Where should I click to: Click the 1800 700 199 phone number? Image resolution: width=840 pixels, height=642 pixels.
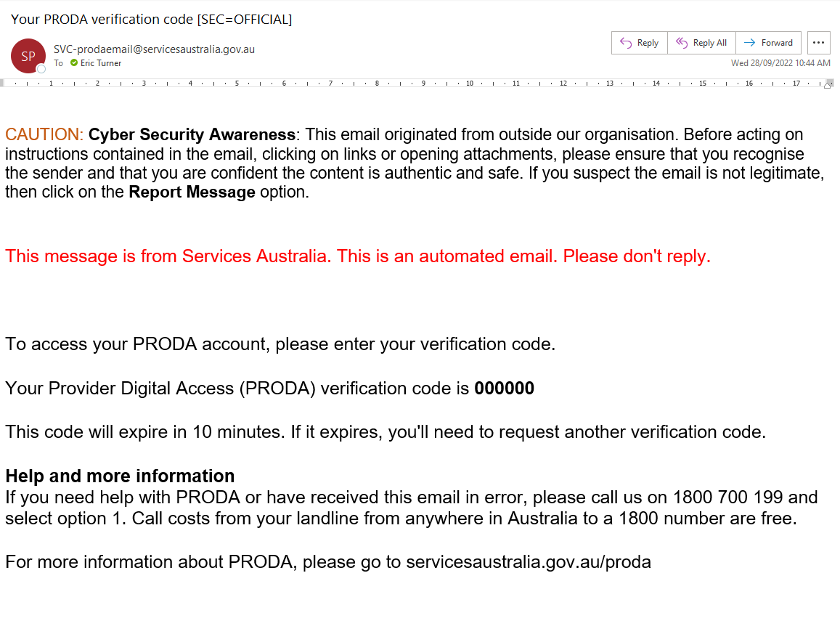pyautogui.click(x=728, y=497)
